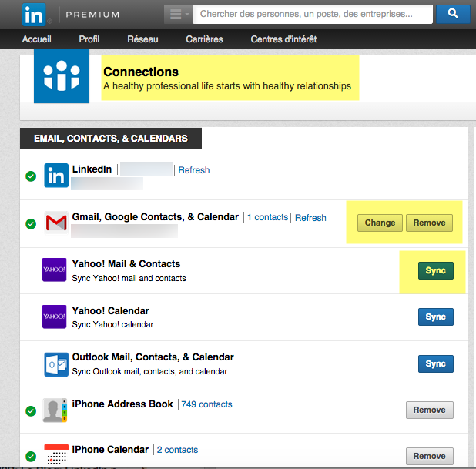Click the LinkedIn row icon

click(x=56, y=176)
